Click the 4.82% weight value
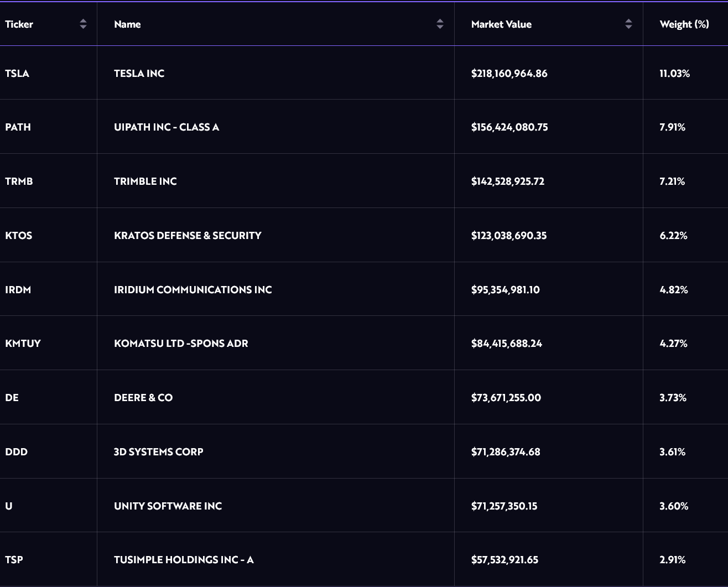 [x=674, y=290]
